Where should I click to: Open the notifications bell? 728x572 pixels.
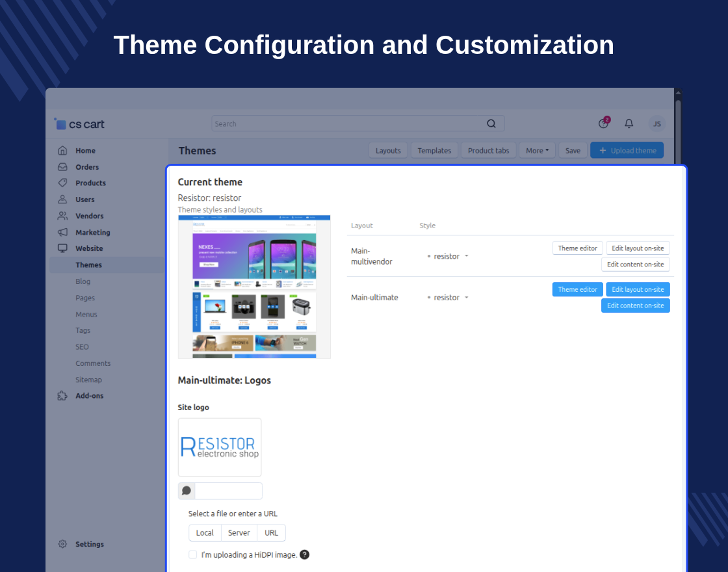point(629,123)
